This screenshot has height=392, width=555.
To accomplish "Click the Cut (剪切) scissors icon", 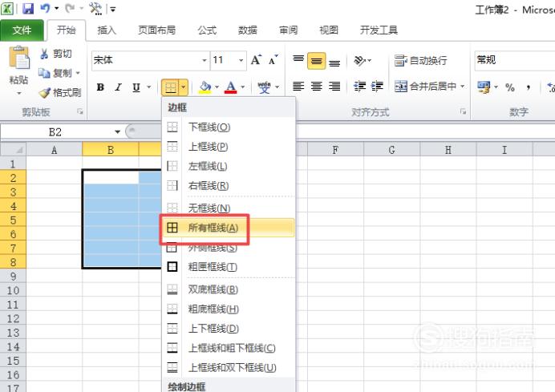I will (44, 54).
